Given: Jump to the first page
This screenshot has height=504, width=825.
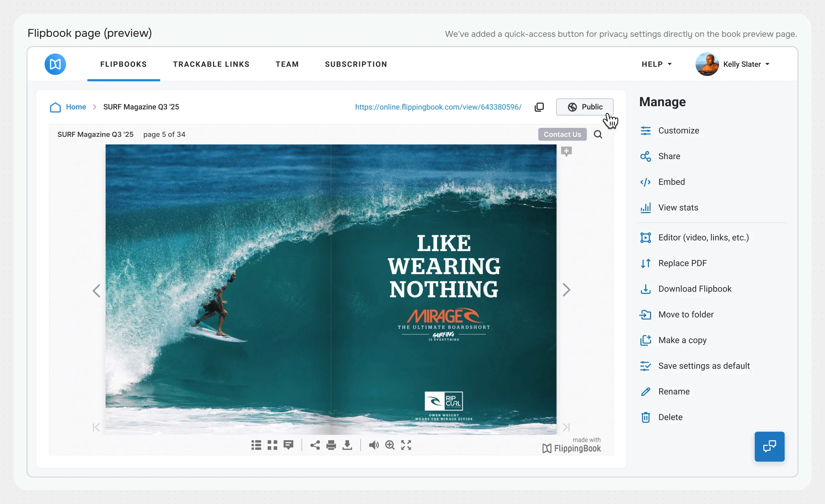Looking at the screenshot, I should coord(96,427).
